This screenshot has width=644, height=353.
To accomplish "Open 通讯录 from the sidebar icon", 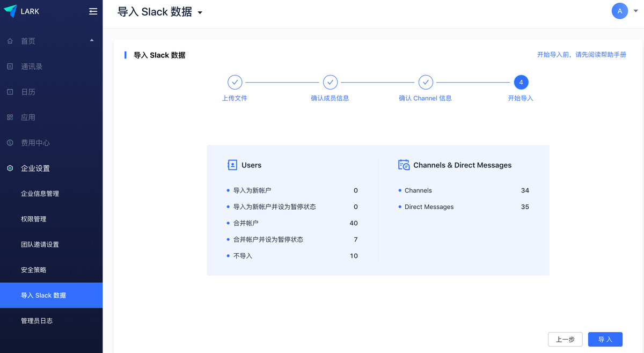I will (10, 66).
